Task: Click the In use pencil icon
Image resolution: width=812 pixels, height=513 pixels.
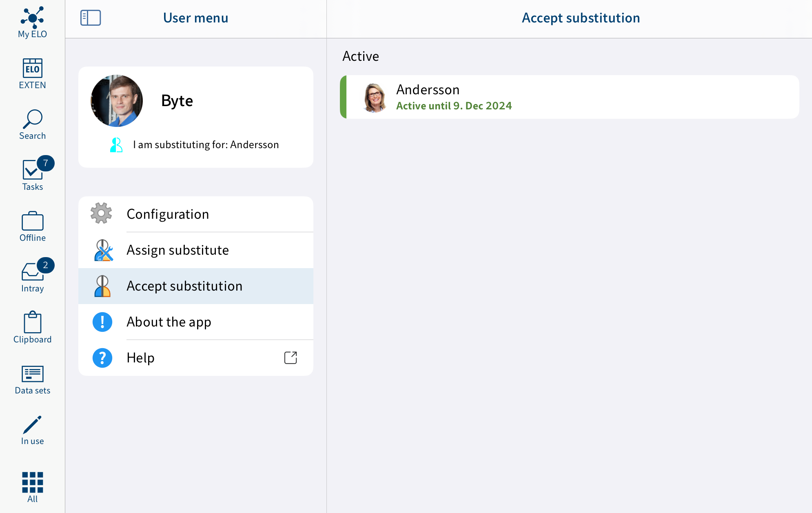Action: coord(32,424)
